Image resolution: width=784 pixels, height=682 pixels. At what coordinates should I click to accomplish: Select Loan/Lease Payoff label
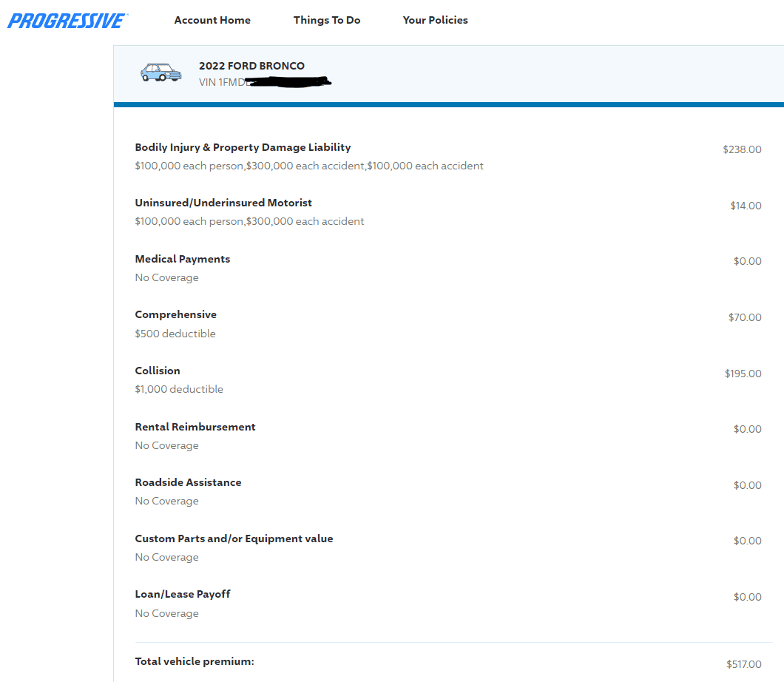tap(183, 594)
